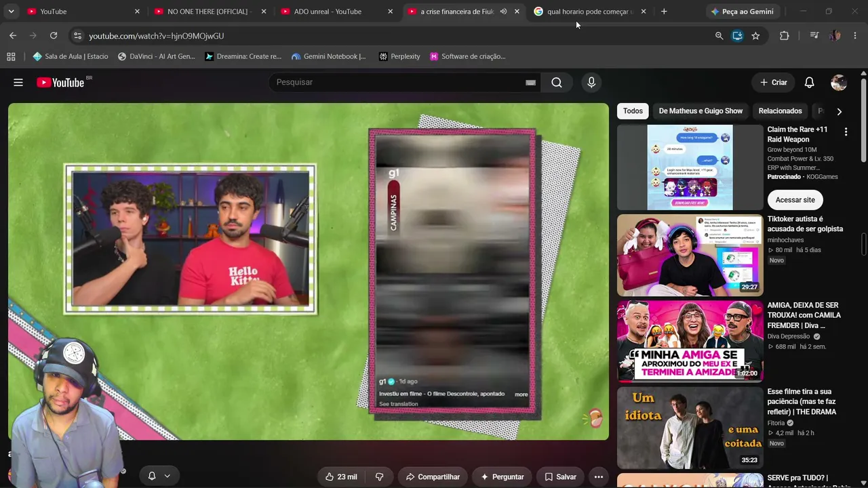The height and width of the screenshot is (488, 868).
Task: Open the browser Extensions puzzle icon
Action: point(784,36)
